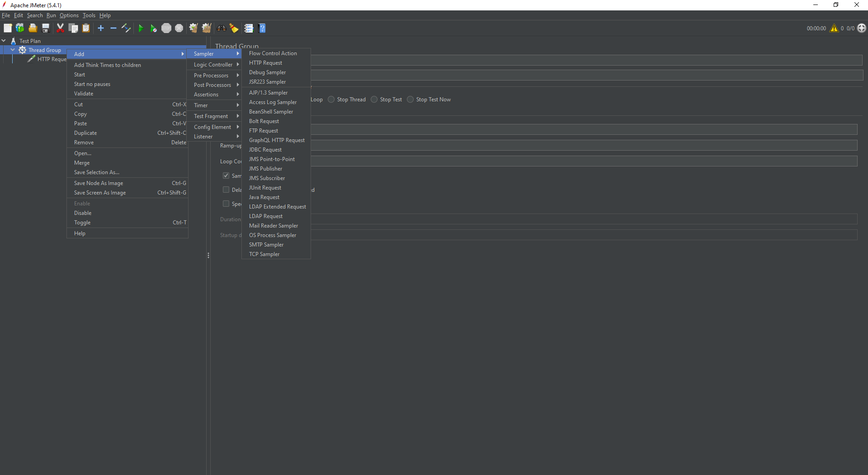This screenshot has height=475, width=868.
Task: Select HTTP Request from the Sampler menu
Action: [266, 63]
